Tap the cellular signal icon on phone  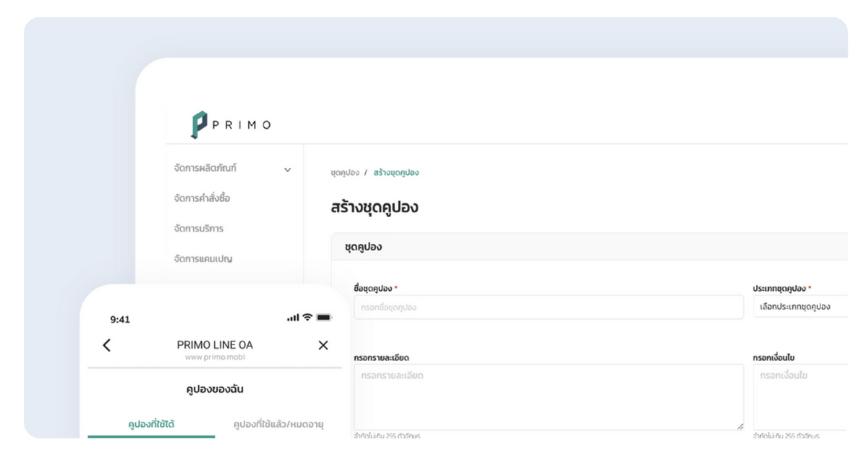[293, 318]
